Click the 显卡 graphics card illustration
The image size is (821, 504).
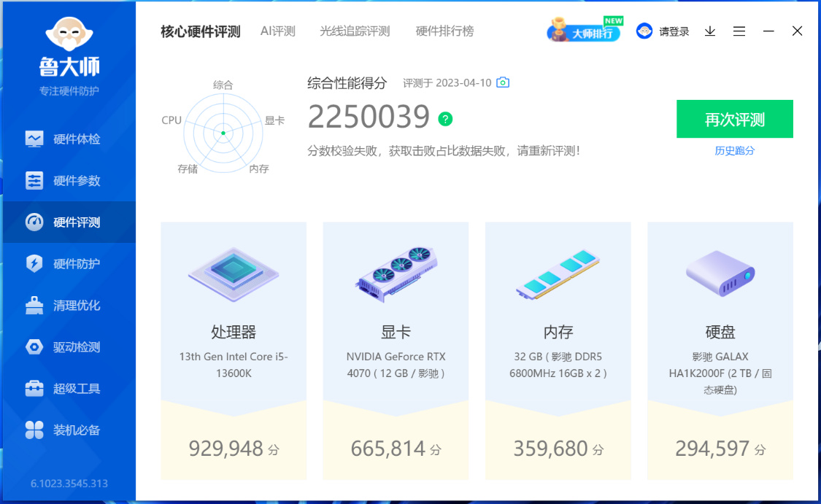(396, 274)
